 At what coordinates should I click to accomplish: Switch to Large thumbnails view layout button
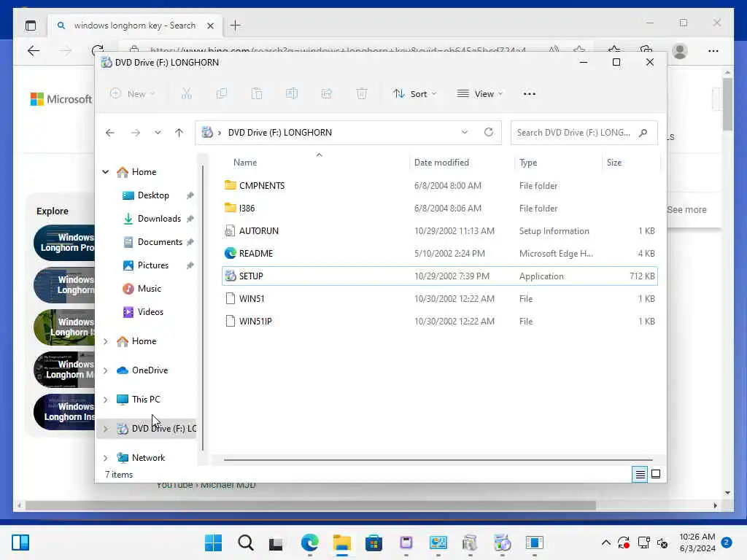656,474
